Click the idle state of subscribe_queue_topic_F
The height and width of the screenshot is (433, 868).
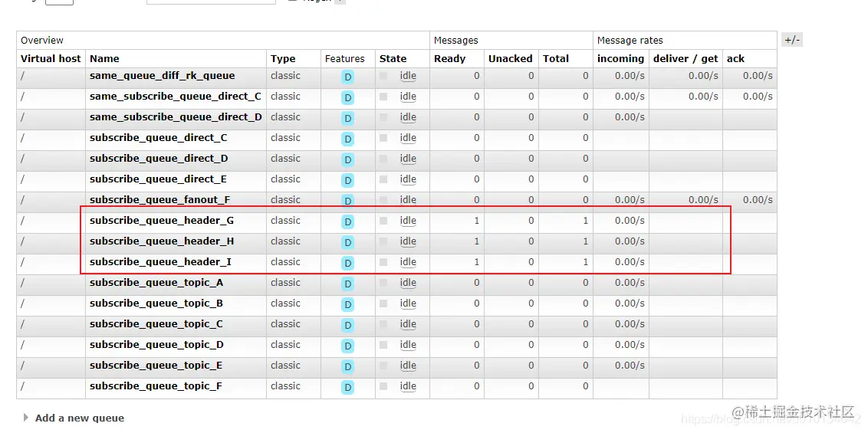pyautogui.click(x=408, y=386)
